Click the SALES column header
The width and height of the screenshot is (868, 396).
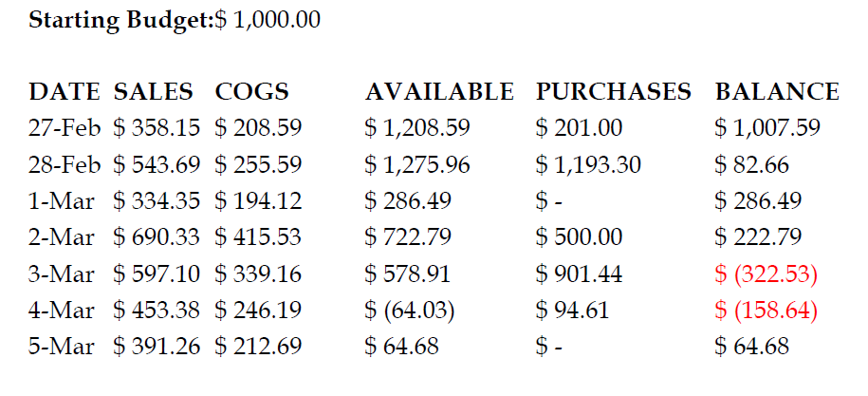pos(153,92)
